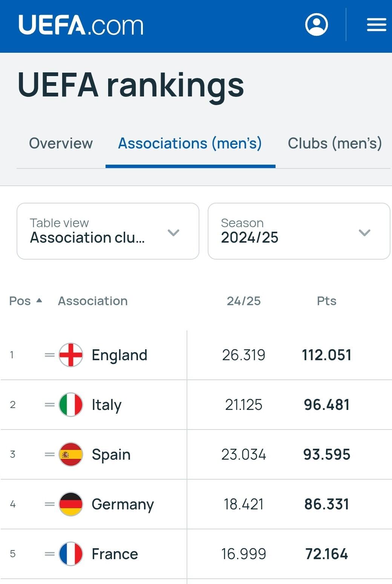Click the England flag icon
This screenshot has height=584, width=392.
pos(71,355)
